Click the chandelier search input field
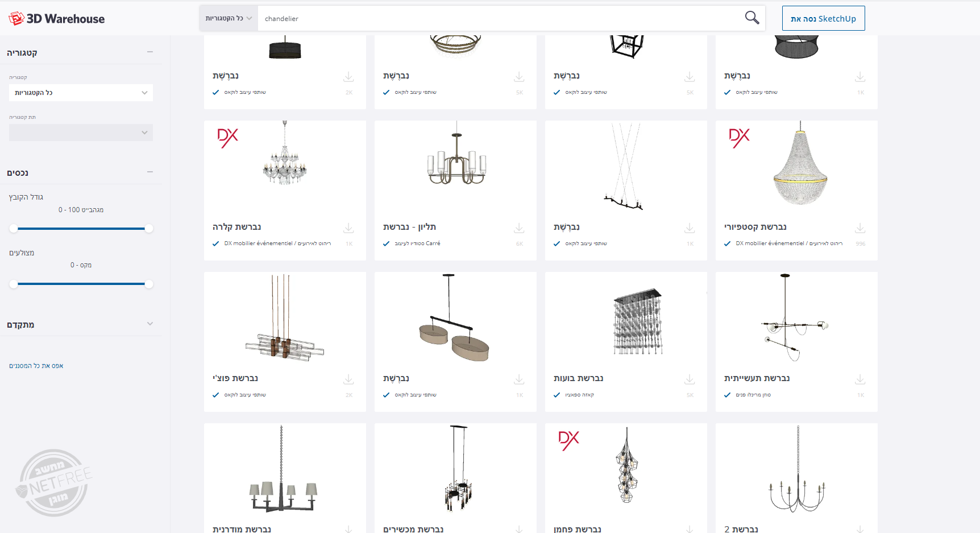The height and width of the screenshot is (533, 980). 500,18
